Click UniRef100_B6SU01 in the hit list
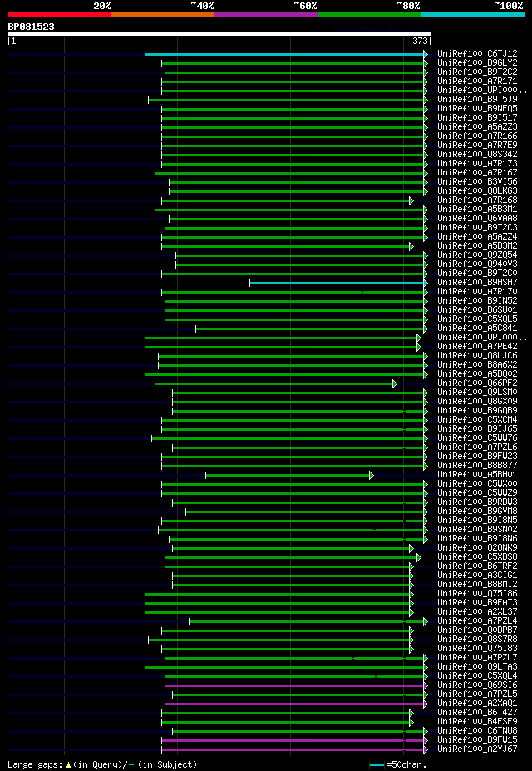532x771 pixels. 477,311
